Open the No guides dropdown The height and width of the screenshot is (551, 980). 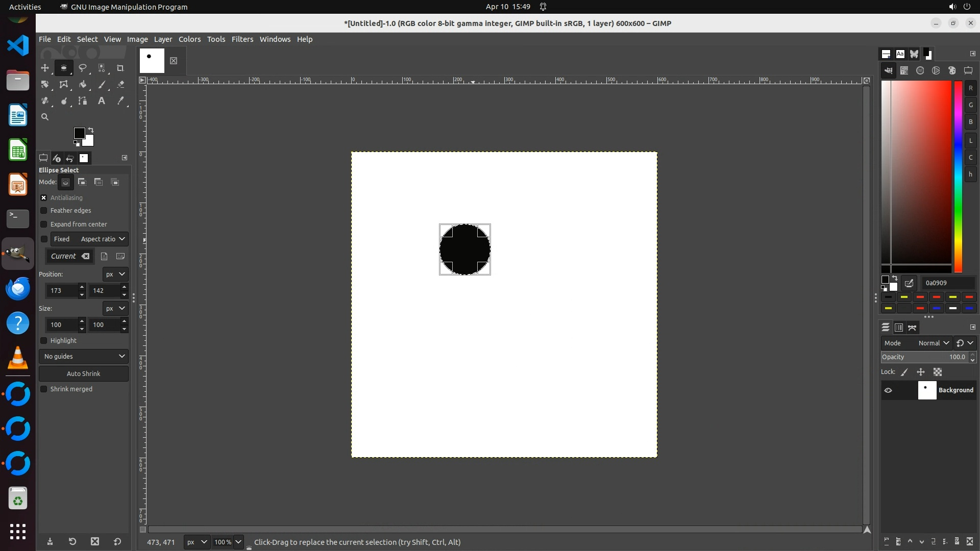84,357
